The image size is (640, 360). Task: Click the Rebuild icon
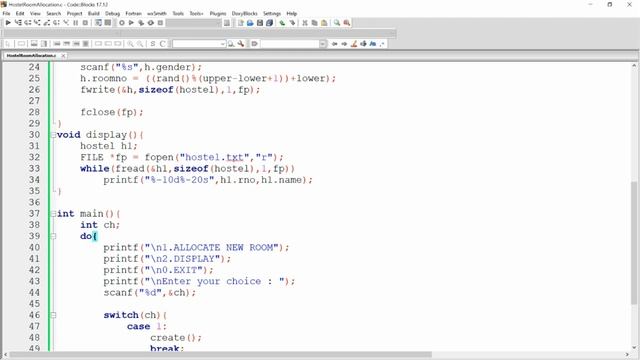[x=151, y=23]
